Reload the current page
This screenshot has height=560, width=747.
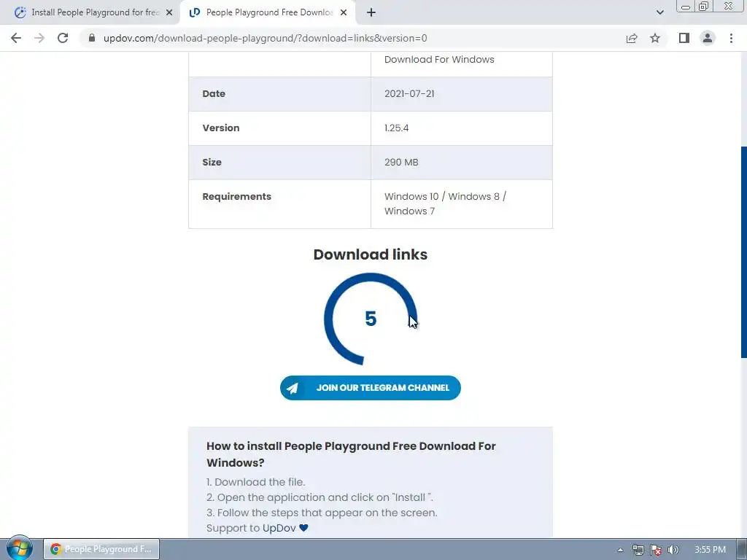tap(63, 38)
